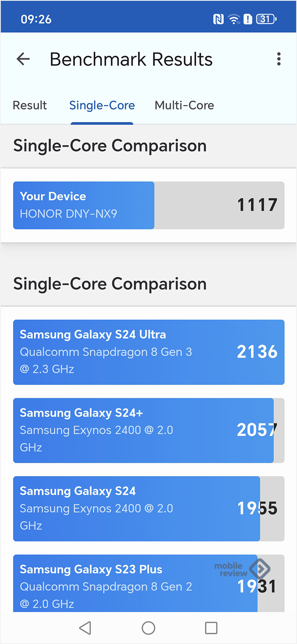This screenshot has height=644, width=297.
Task: Tap the battery indicator showing 31
Action: (x=266, y=19)
